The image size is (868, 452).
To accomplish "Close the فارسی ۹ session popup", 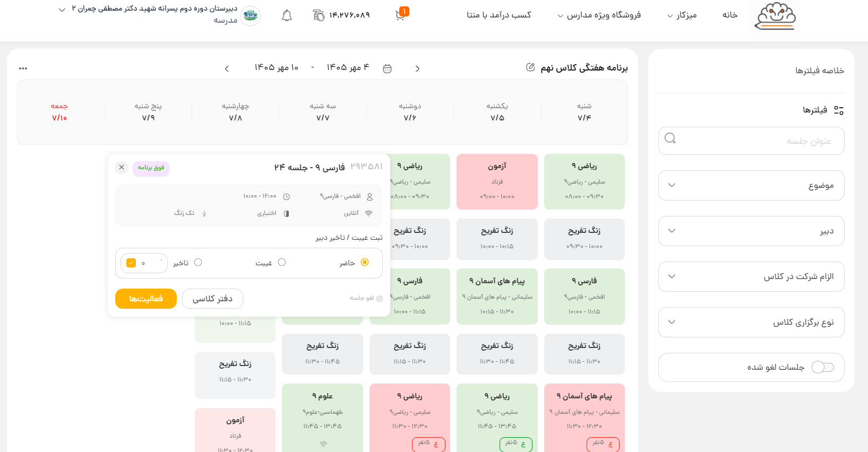I will coord(122,167).
